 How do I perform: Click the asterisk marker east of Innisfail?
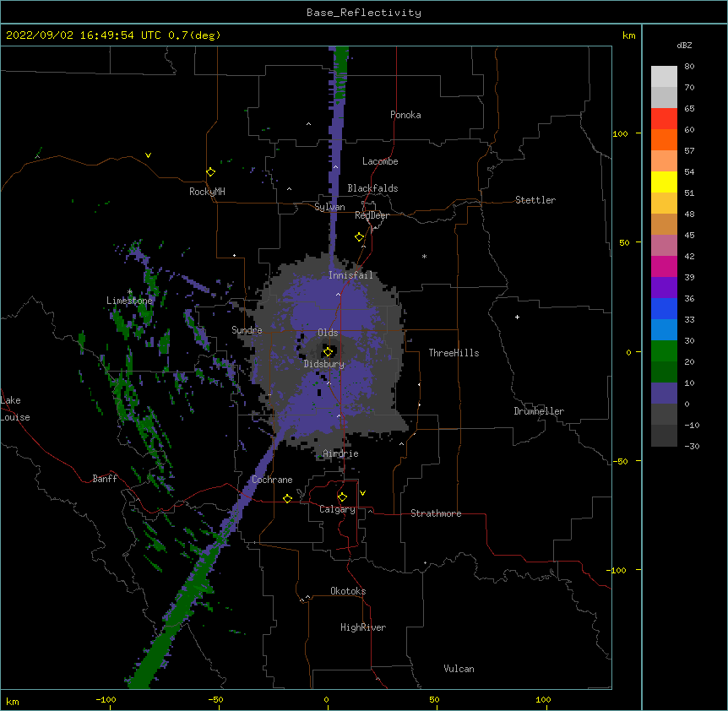424,257
